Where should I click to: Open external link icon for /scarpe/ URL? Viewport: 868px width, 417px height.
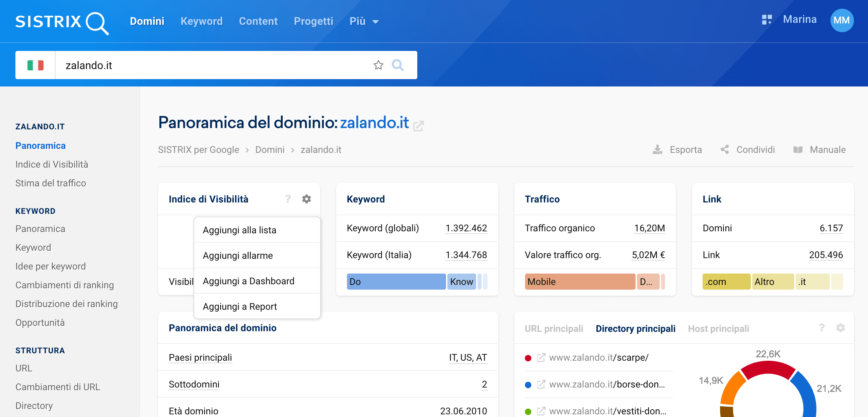541,358
